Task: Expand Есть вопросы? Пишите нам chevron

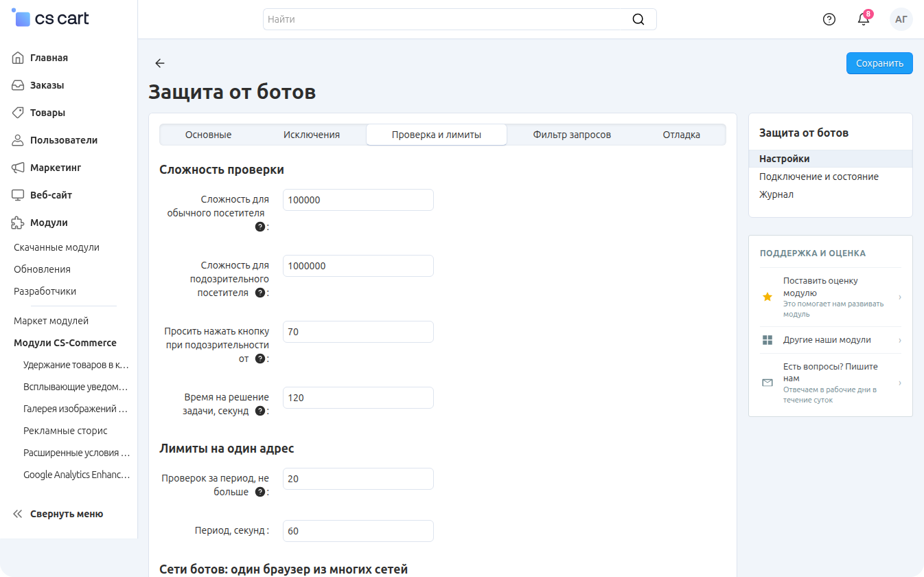Action: coord(899,383)
